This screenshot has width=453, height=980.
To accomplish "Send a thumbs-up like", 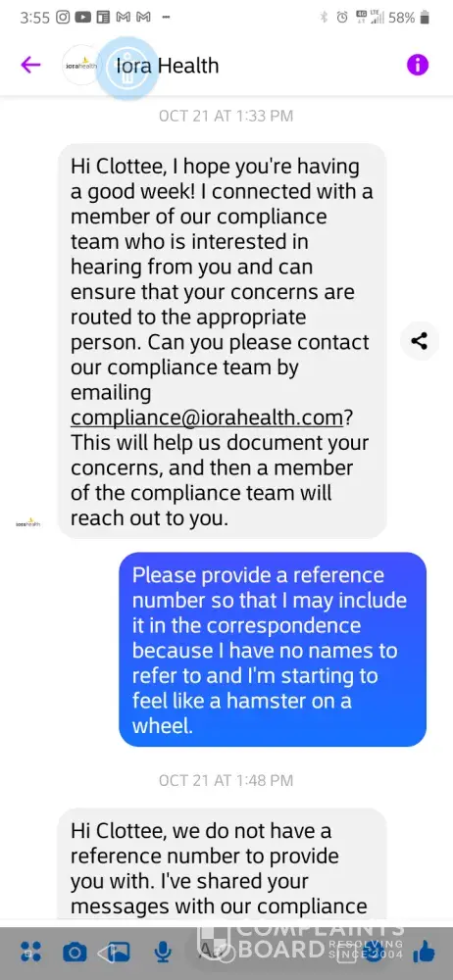I will (x=424, y=952).
